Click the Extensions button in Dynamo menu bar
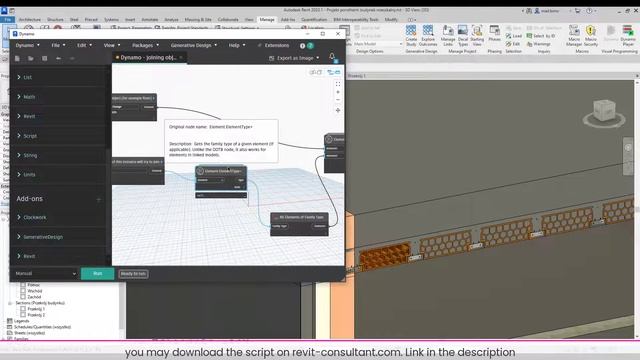Image resolution: width=640 pixels, height=360 pixels. [x=273, y=45]
